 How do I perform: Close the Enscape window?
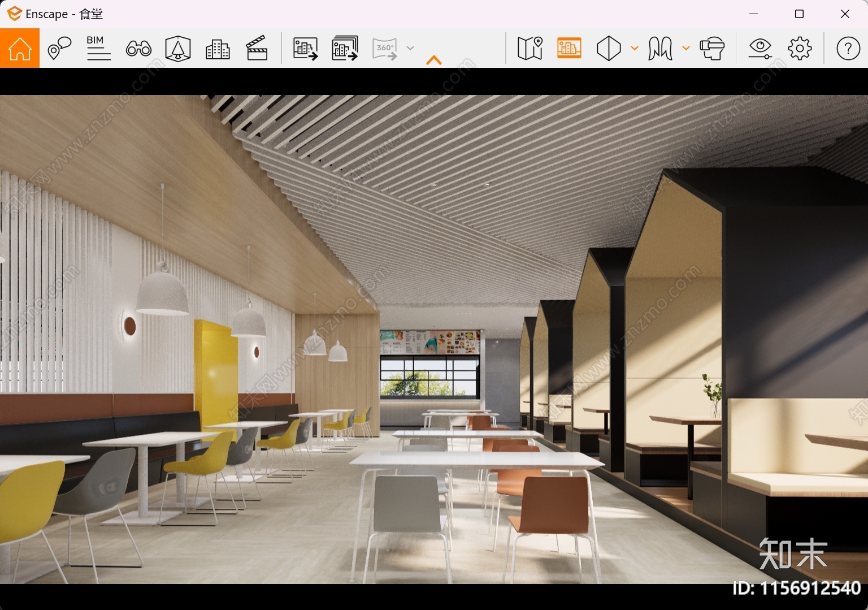tap(845, 14)
